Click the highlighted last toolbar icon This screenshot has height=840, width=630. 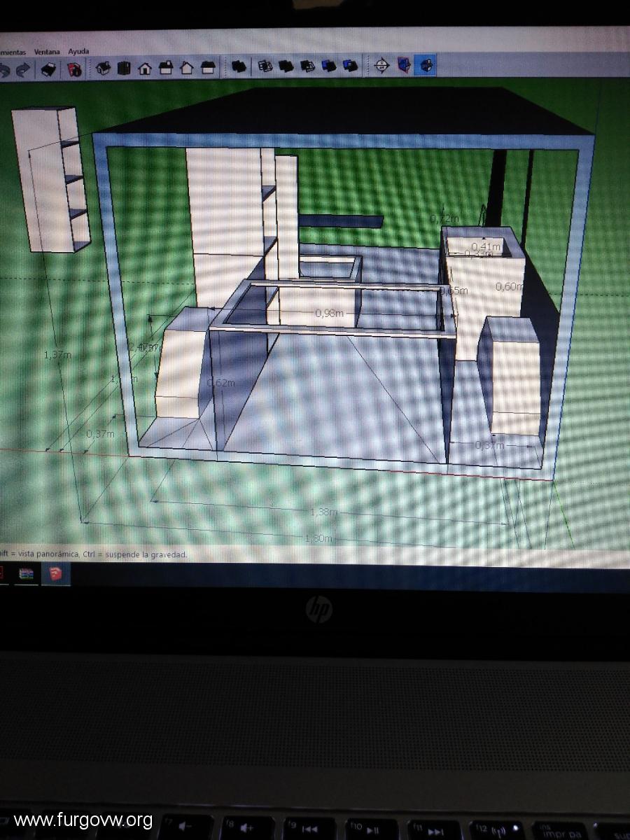[x=426, y=66]
